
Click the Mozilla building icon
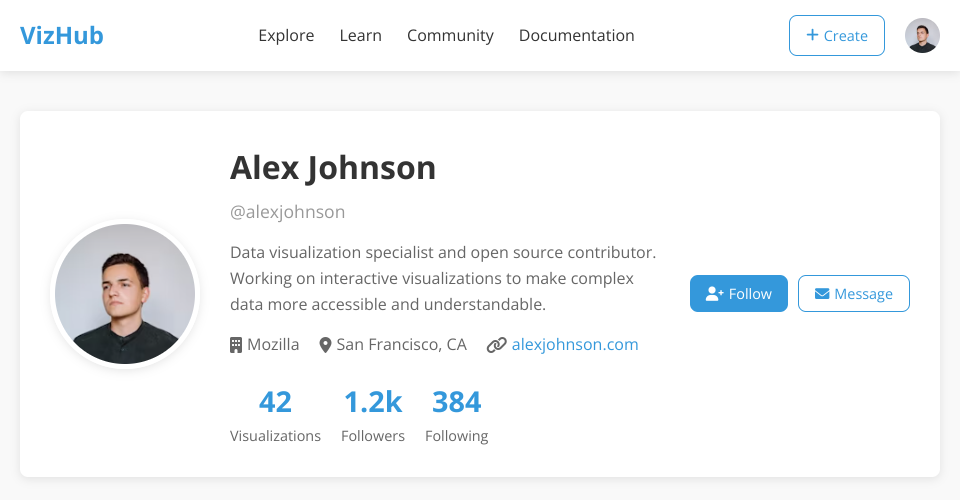pos(236,345)
